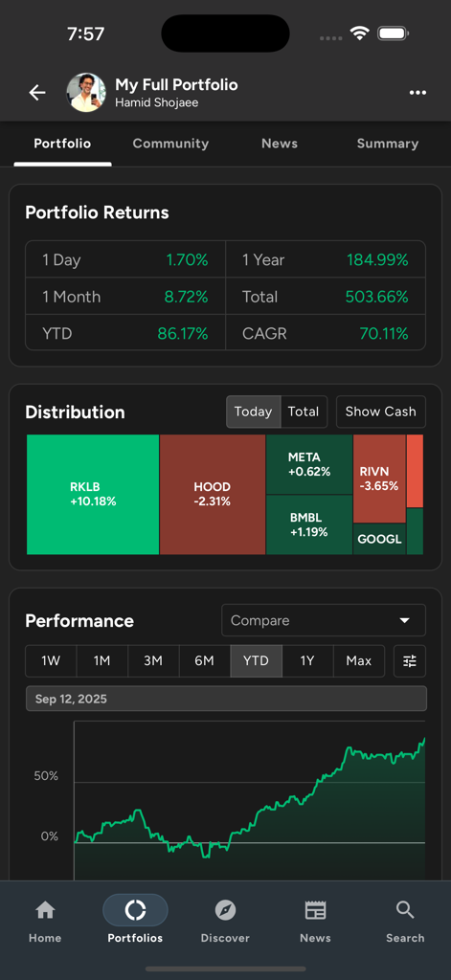Open Discover compass icon
Viewport: 451px width, 980px height.
coord(225,910)
